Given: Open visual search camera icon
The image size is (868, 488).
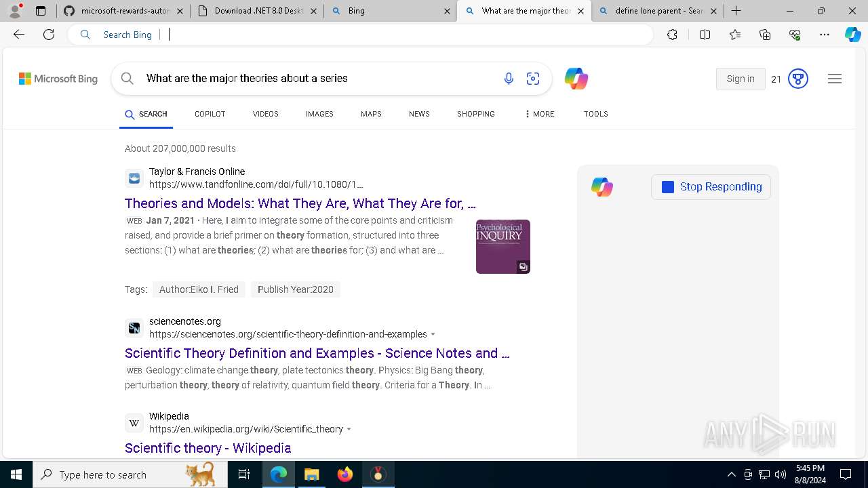Looking at the screenshot, I should pyautogui.click(x=533, y=79).
